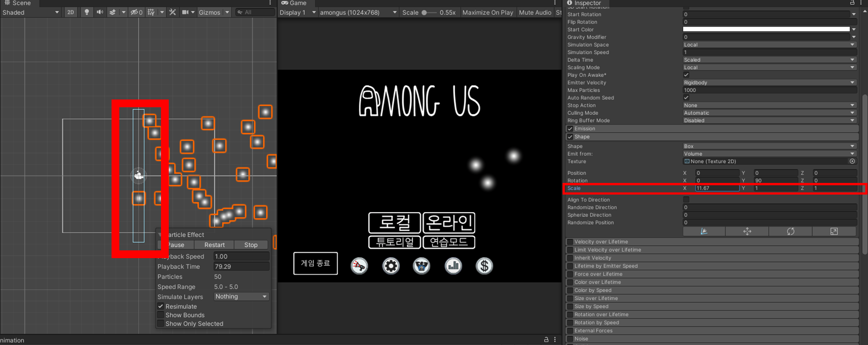Open the bottom panel options menu (three dots)
Image resolution: width=868 pixels, height=345 pixels.
click(555, 340)
